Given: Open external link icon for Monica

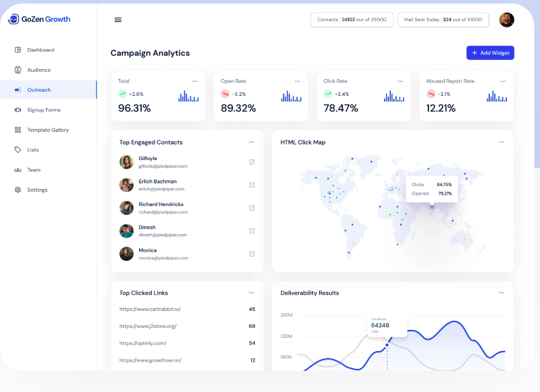Looking at the screenshot, I should [x=252, y=254].
